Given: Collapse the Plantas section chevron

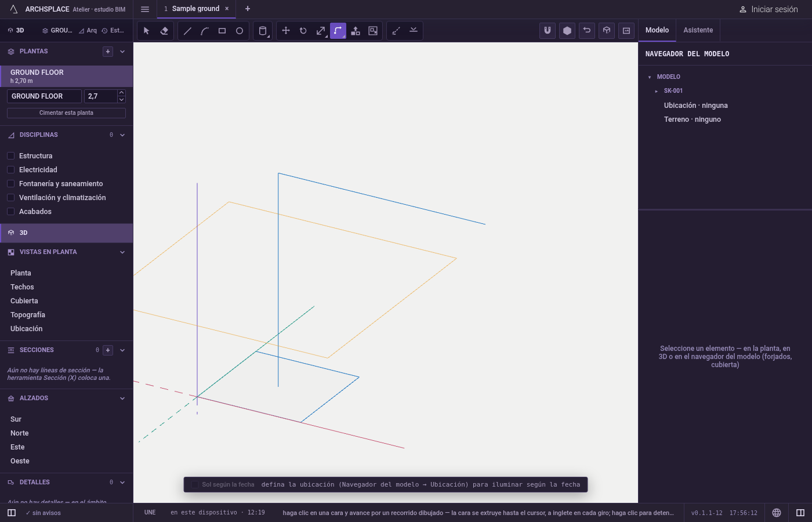Looking at the screenshot, I should 122,52.
